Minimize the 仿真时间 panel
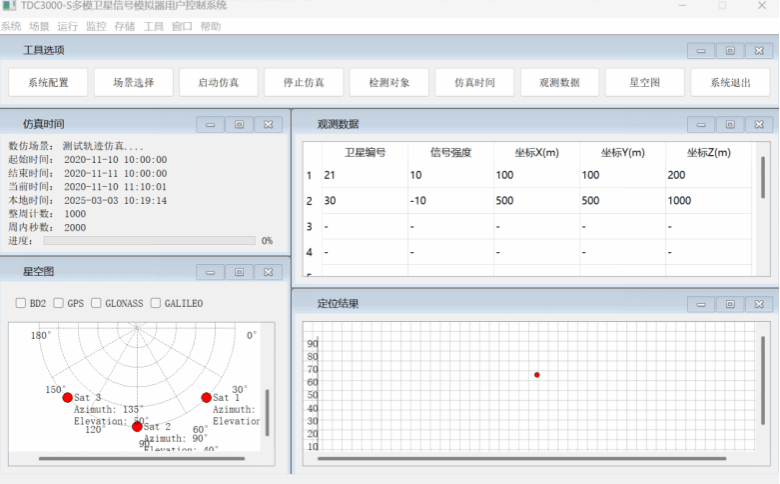Viewport: 780px width, 484px height. coord(210,124)
